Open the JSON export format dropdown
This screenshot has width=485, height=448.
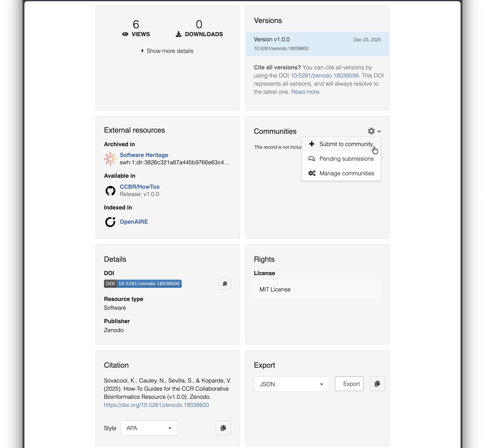(x=291, y=384)
